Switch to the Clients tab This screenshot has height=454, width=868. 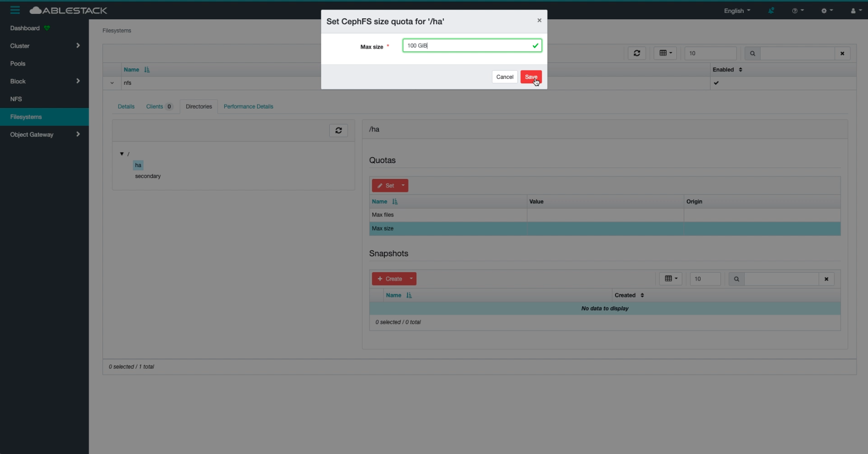159,107
